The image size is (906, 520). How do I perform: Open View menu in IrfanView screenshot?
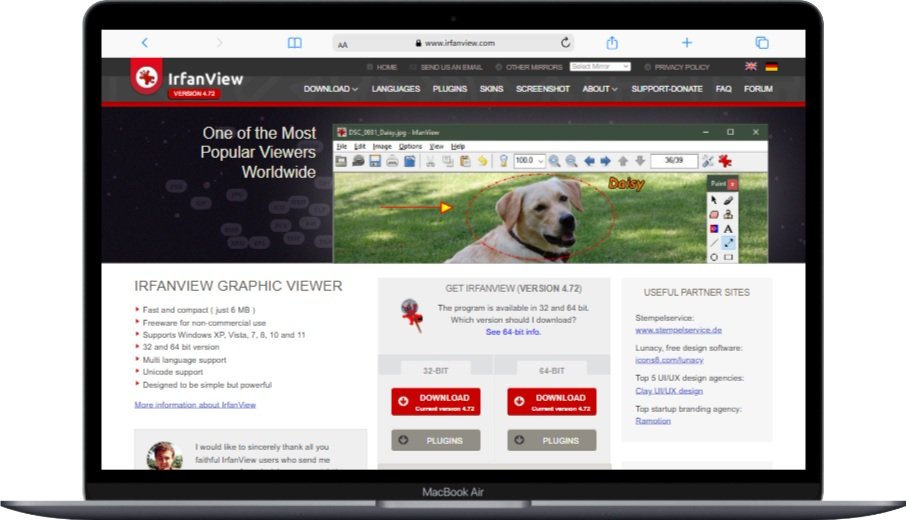coord(436,147)
